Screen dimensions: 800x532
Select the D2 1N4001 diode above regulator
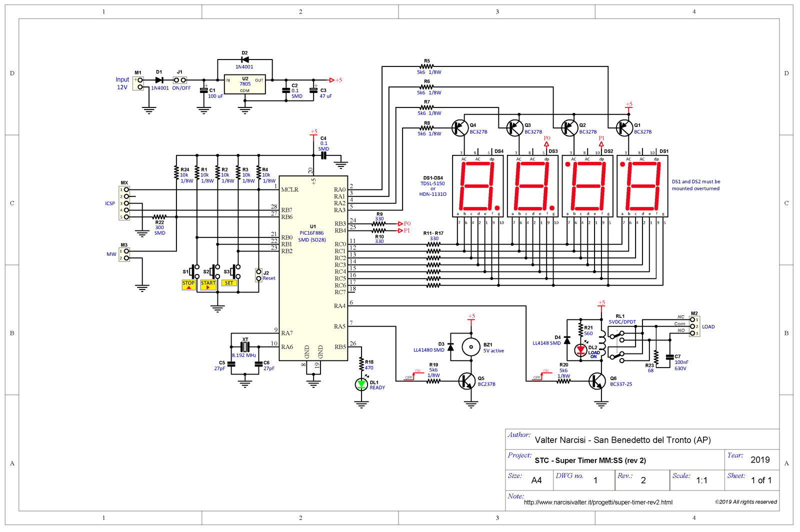[x=244, y=59]
